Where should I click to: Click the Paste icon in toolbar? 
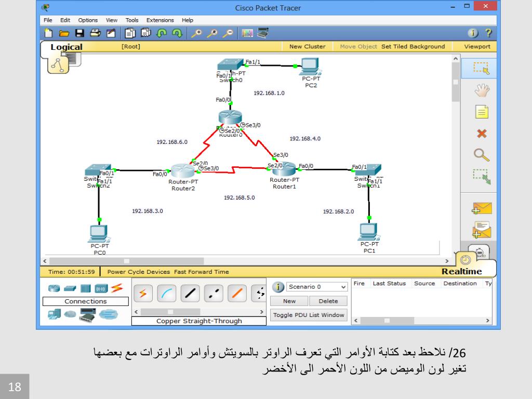pyautogui.click(x=146, y=33)
